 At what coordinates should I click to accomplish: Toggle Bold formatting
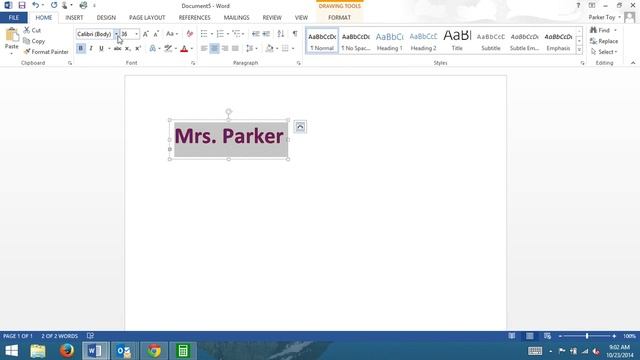pyautogui.click(x=80, y=49)
